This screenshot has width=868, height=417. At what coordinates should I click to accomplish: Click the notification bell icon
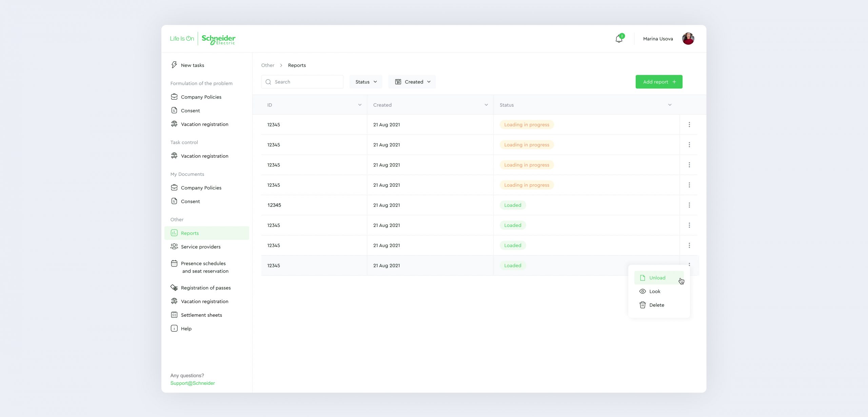tap(619, 39)
